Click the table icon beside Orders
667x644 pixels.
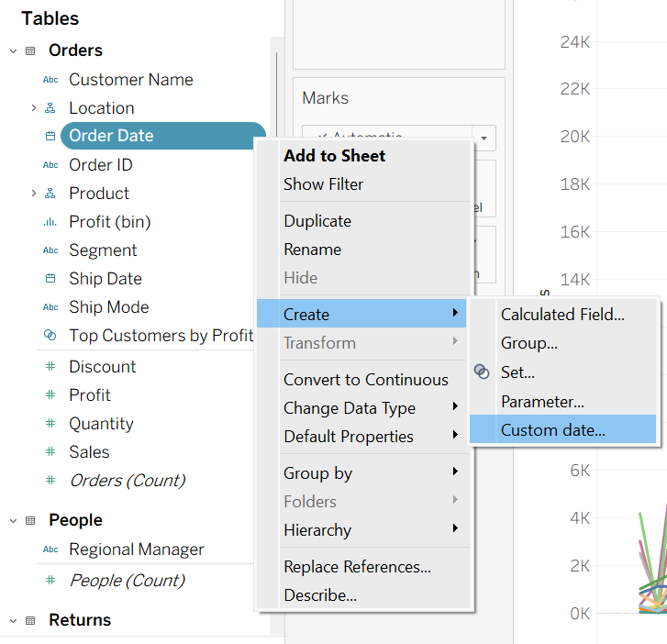(30, 51)
